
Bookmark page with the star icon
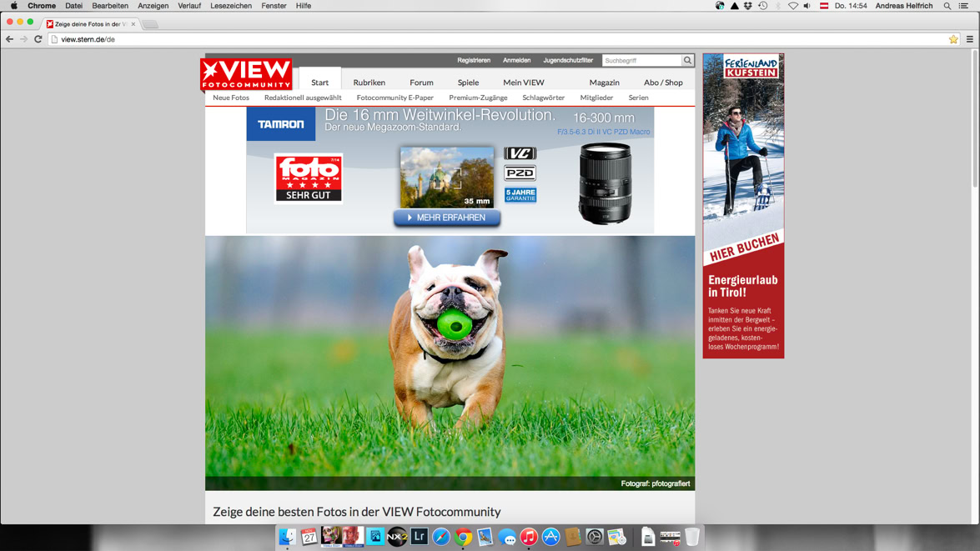(953, 39)
